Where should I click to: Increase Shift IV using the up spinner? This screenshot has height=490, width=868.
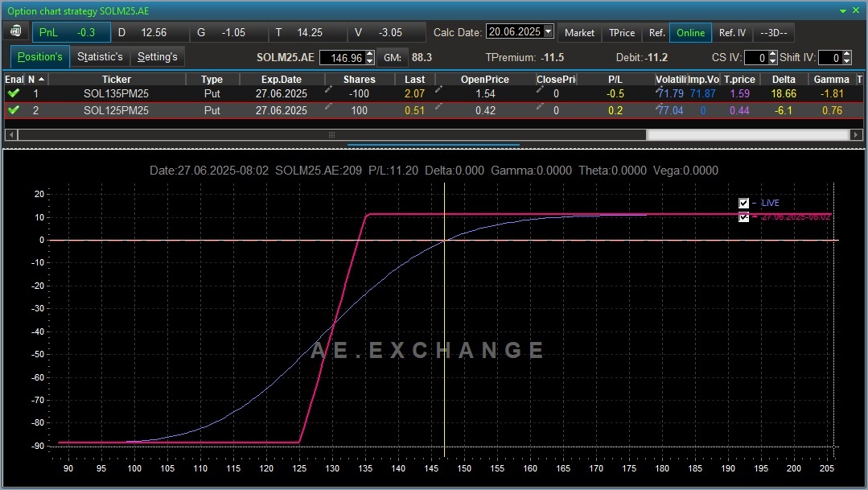847,54
